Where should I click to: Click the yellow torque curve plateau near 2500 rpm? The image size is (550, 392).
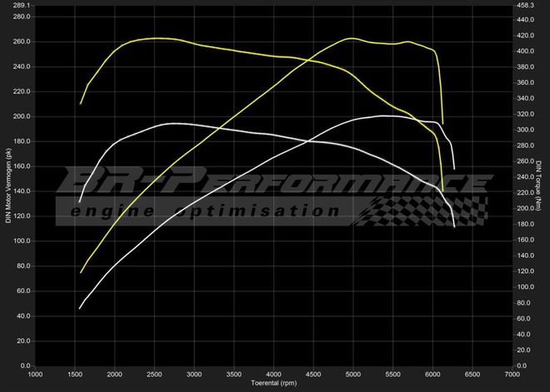(x=156, y=38)
